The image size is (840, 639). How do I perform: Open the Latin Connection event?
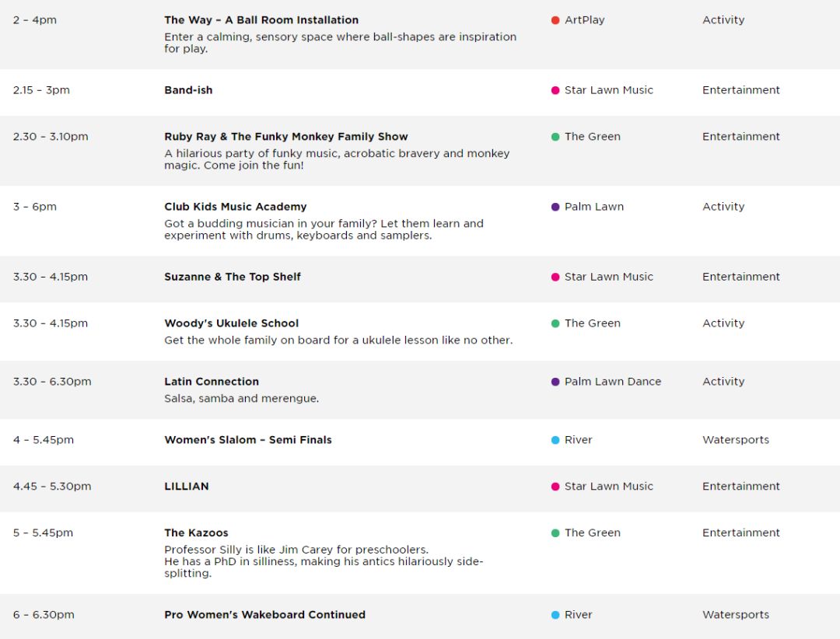coord(212,382)
